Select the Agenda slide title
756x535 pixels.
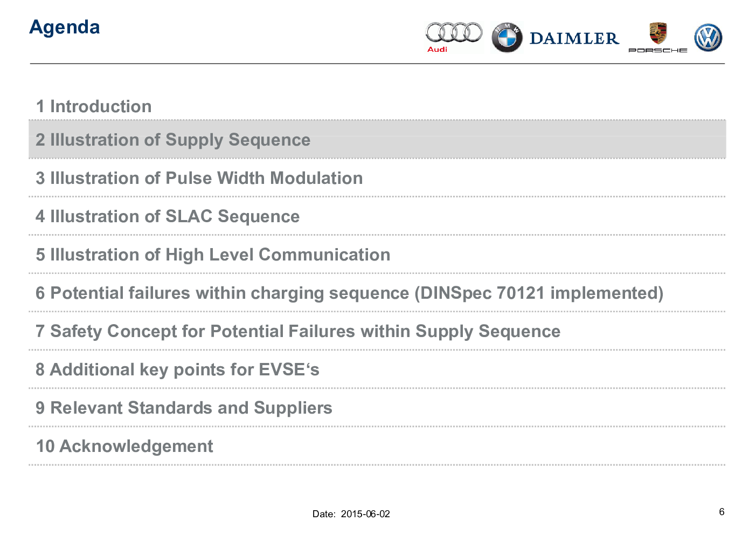pos(65,27)
